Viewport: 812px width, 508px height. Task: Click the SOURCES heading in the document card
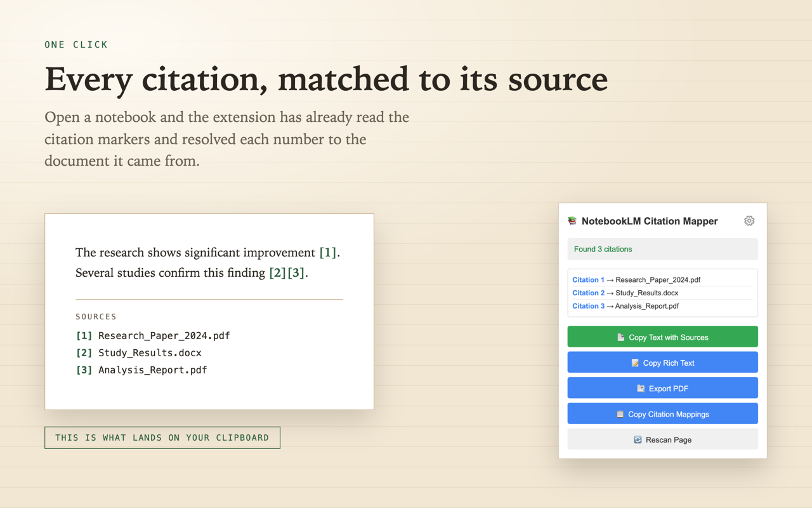coord(96,316)
